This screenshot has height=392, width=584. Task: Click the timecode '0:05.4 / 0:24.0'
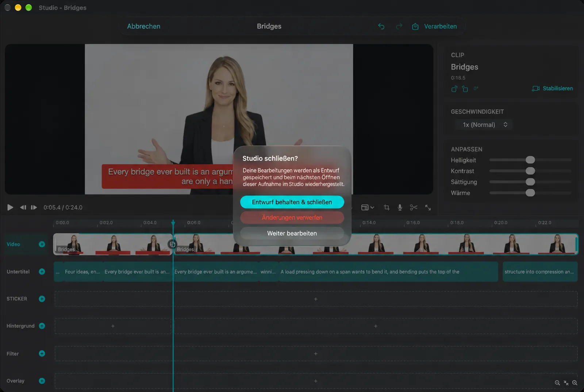(63, 207)
